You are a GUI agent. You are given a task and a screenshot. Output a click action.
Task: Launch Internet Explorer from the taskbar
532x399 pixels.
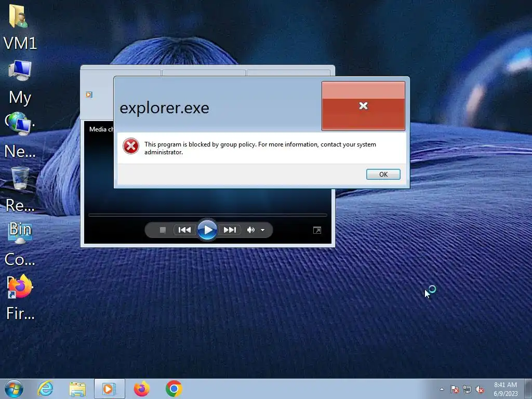pyautogui.click(x=46, y=389)
